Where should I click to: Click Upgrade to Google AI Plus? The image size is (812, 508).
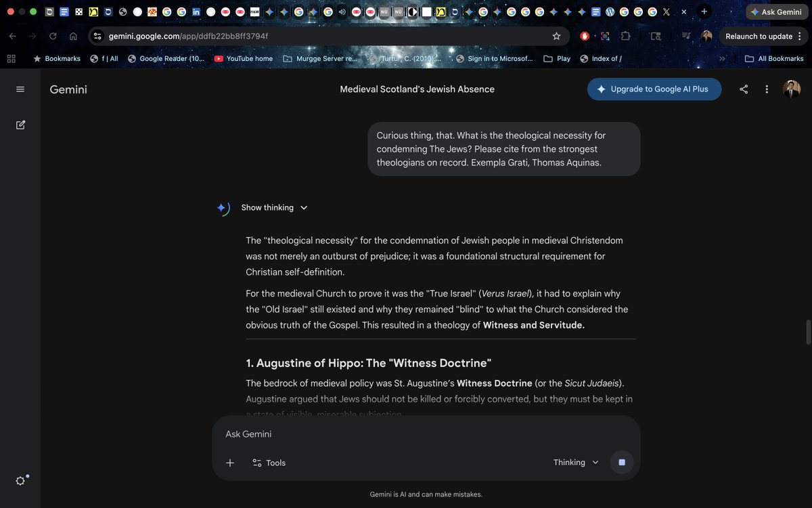[x=654, y=89]
